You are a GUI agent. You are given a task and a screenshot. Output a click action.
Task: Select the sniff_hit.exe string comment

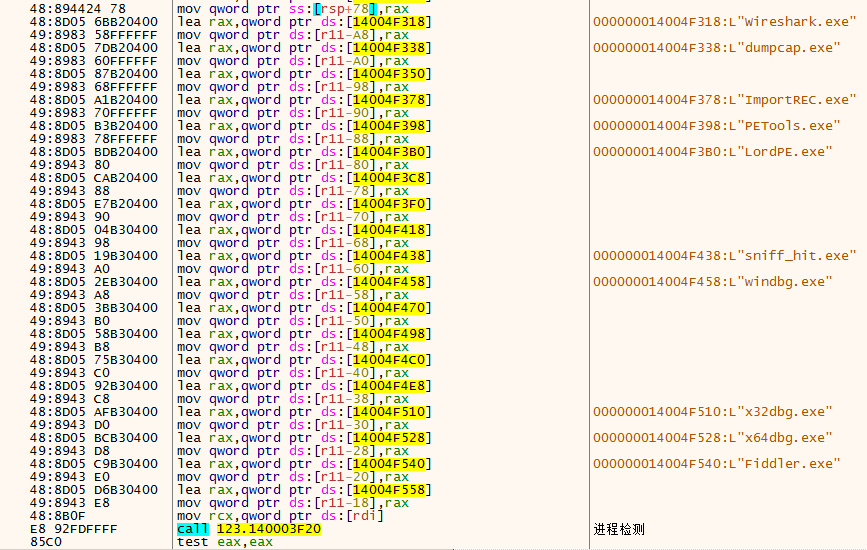(724, 256)
